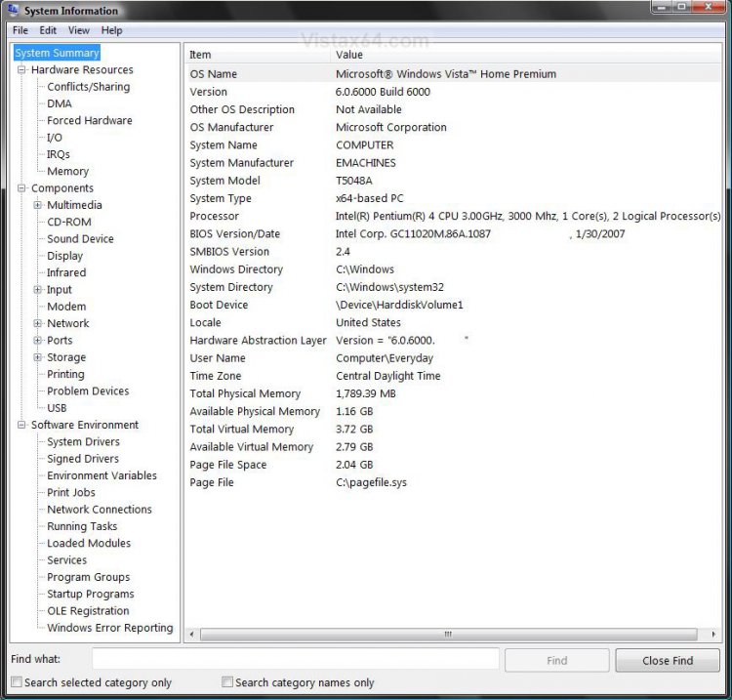Enable Search category names only checkbox
Screen dimensions: 732x700
click(x=227, y=681)
